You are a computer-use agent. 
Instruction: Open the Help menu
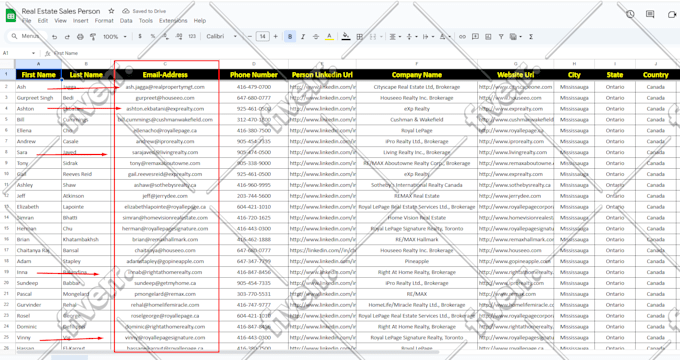pos(199,20)
